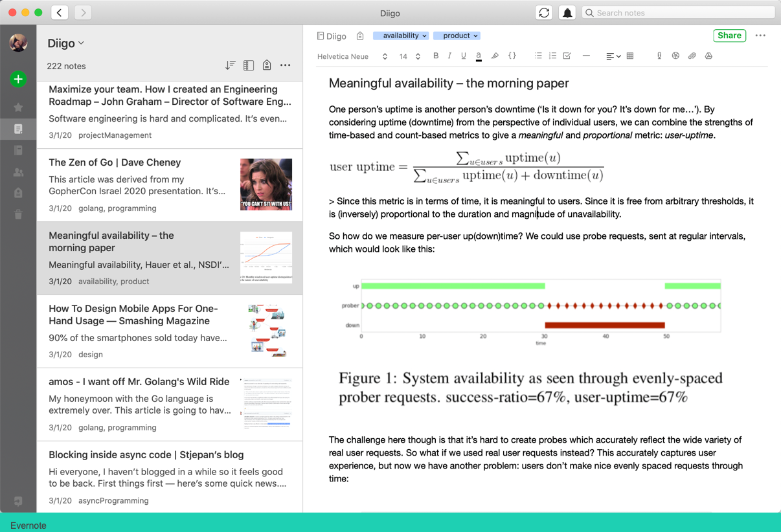This screenshot has width=781, height=532.
Task: Click the sync refresh icon
Action: point(544,13)
